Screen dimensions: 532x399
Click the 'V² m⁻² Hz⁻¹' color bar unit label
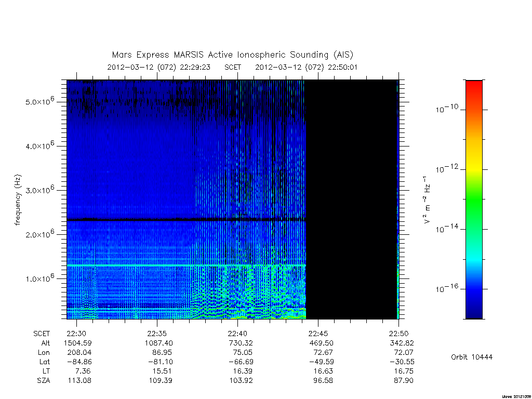[x=427, y=199]
